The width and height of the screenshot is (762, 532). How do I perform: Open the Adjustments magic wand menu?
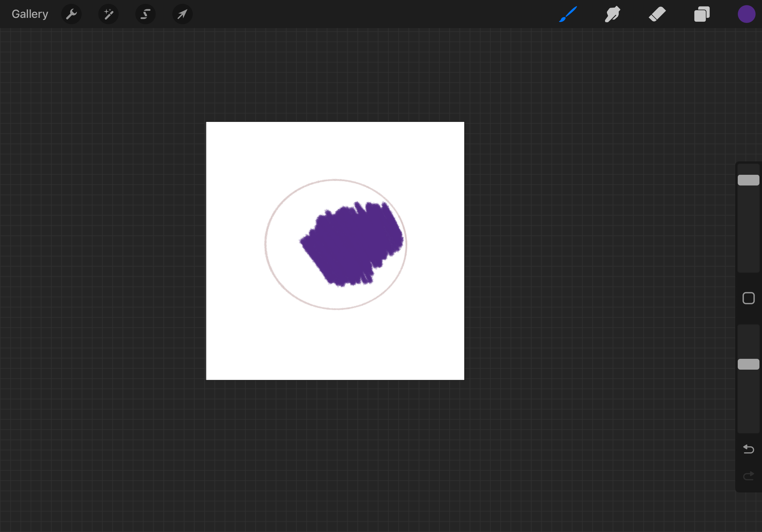108,14
